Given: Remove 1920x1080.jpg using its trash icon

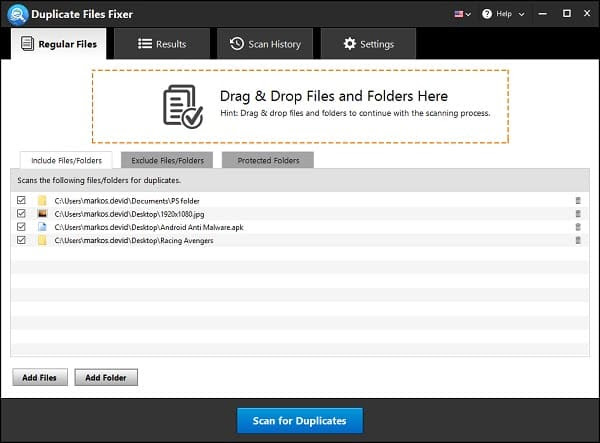Looking at the screenshot, I should click(578, 213).
